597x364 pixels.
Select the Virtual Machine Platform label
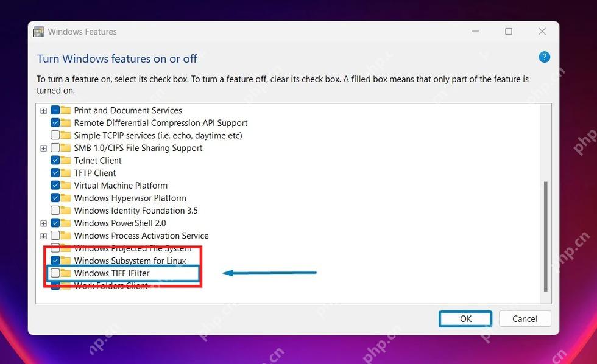121,186
